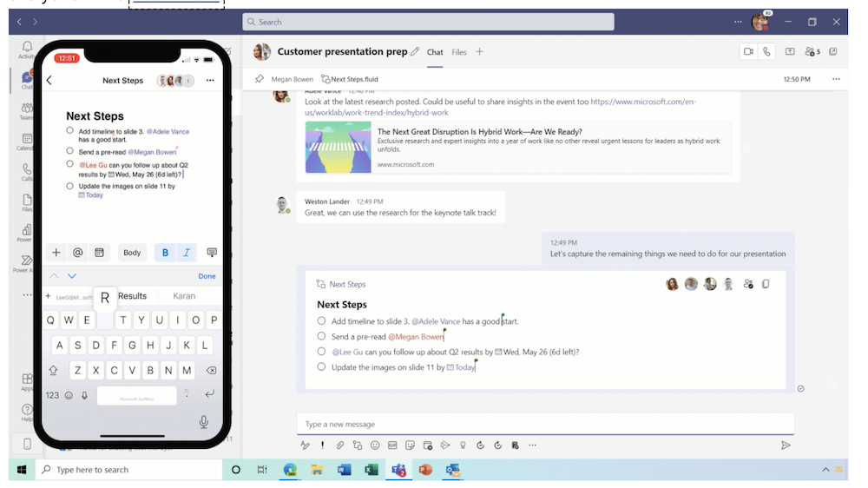Open the Teams icon in left rail

tap(26, 111)
